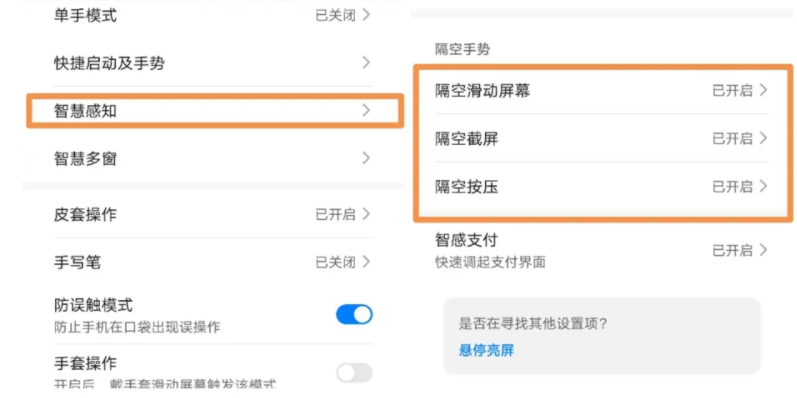Click chevron beside 隔空截屏 已开启

click(x=763, y=138)
